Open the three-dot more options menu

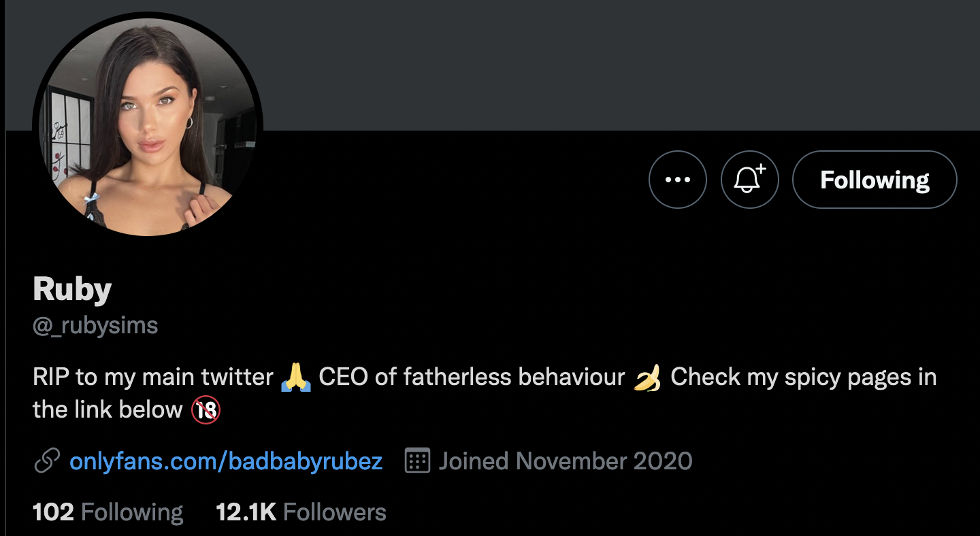tap(677, 180)
